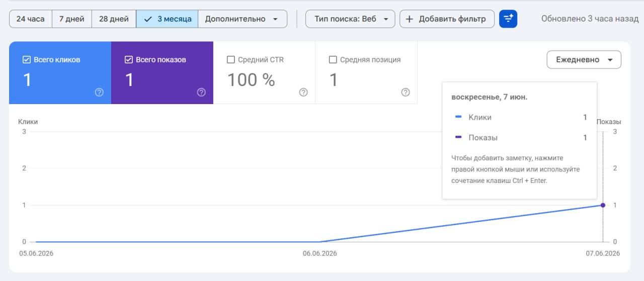Click the Клики row in tooltip
The width and height of the screenshot is (644, 281).
(x=520, y=117)
